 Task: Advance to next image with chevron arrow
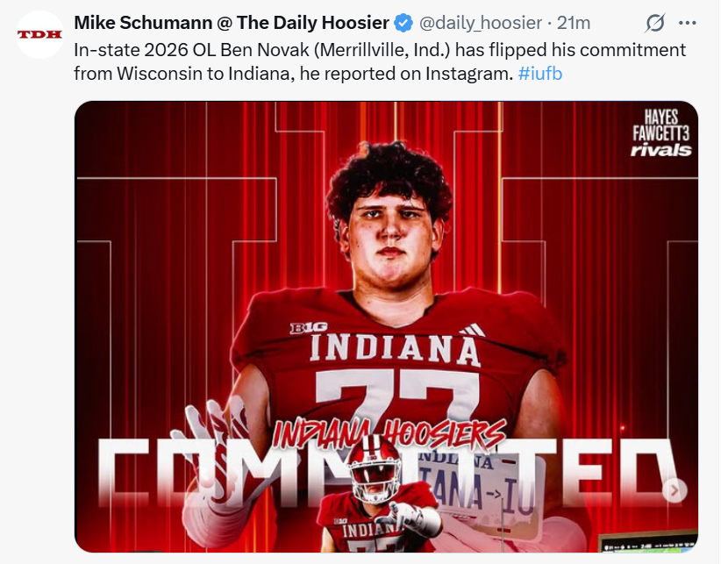click(674, 491)
